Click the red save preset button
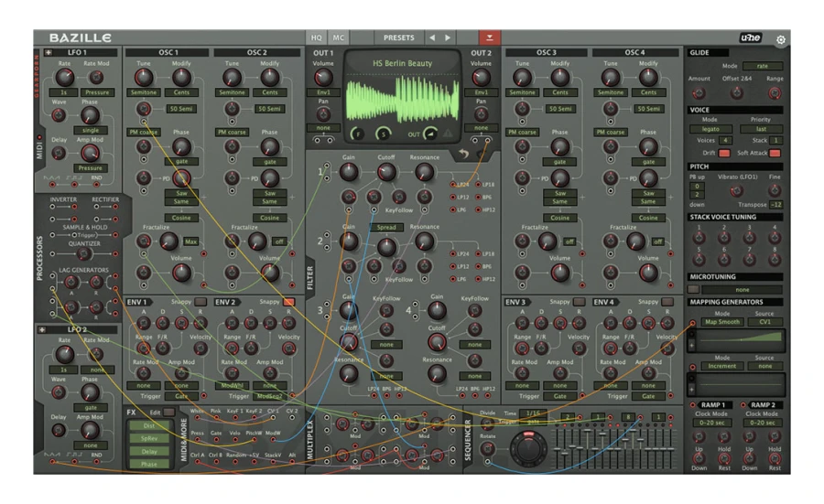Image resolution: width=824 pixels, height=504 pixels. [x=489, y=38]
